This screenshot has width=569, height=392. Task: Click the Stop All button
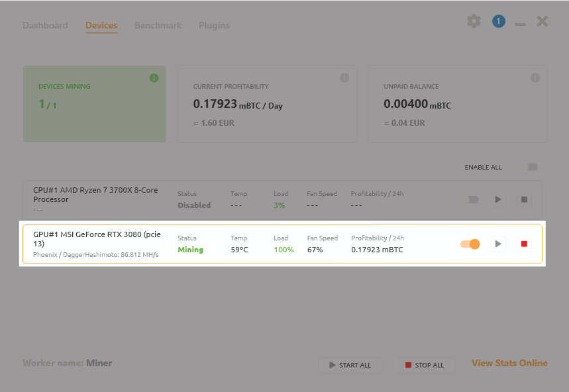(424, 365)
